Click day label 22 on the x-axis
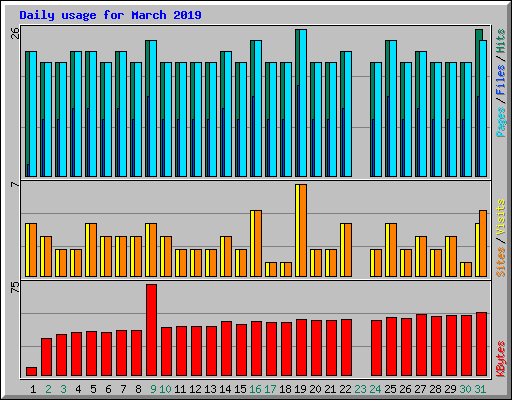This screenshot has height=400, width=512. coord(345,389)
